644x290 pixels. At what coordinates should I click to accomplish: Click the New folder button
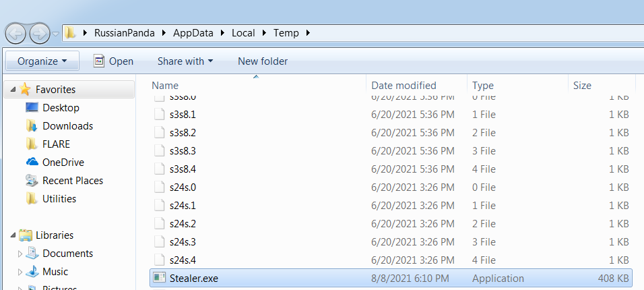pyautogui.click(x=263, y=61)
